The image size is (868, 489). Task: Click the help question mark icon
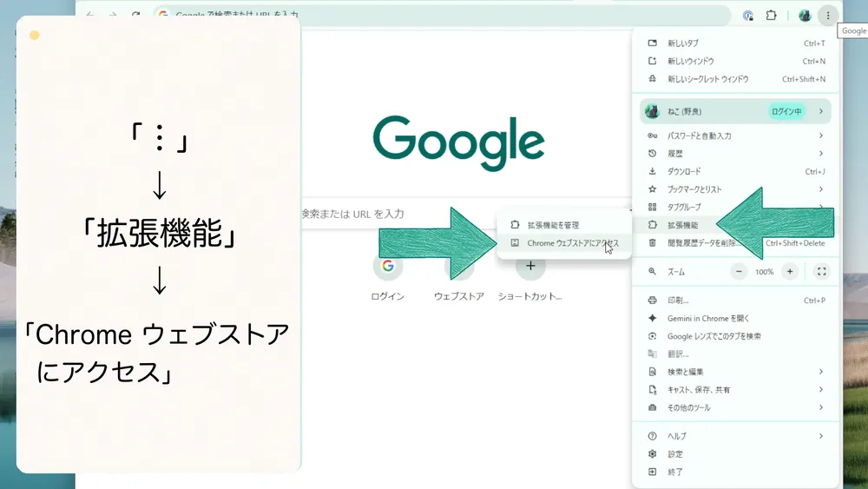[x=652, y=436]
